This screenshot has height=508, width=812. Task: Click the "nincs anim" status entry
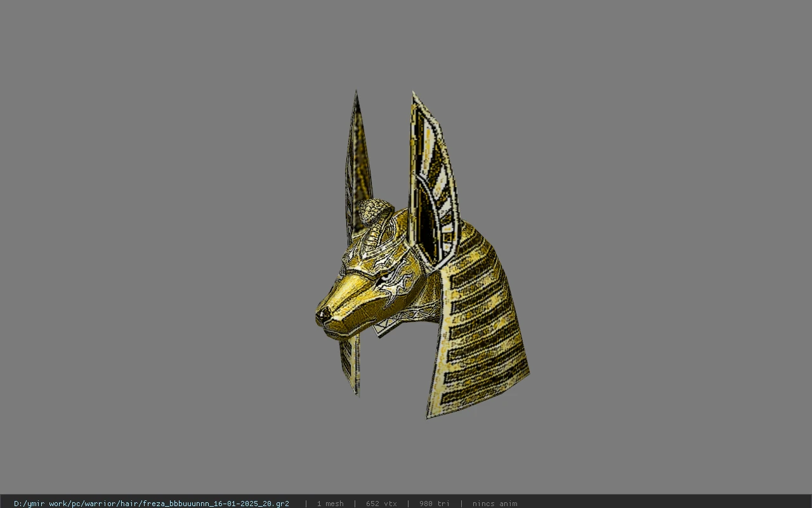(495, 504)
